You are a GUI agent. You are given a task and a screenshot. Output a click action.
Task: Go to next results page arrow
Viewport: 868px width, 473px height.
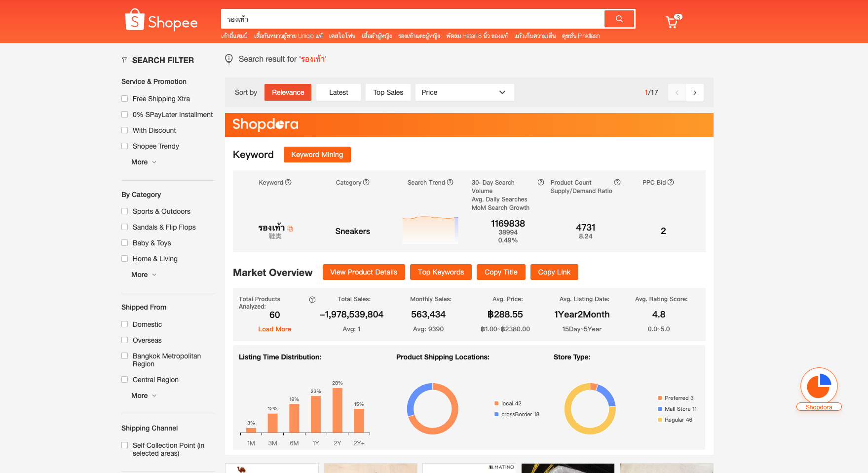coord(695,92)
